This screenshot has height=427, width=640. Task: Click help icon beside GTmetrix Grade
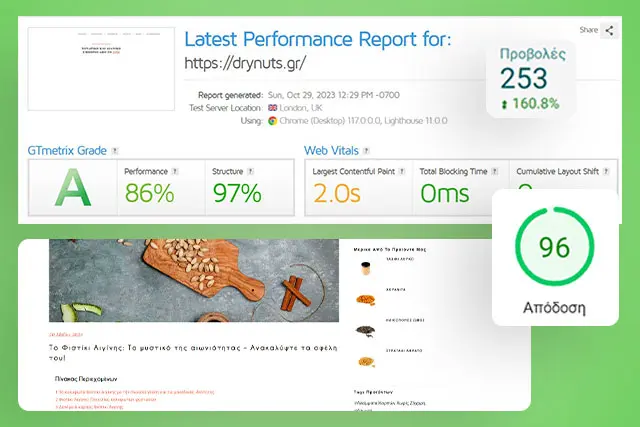pos(116,151)
